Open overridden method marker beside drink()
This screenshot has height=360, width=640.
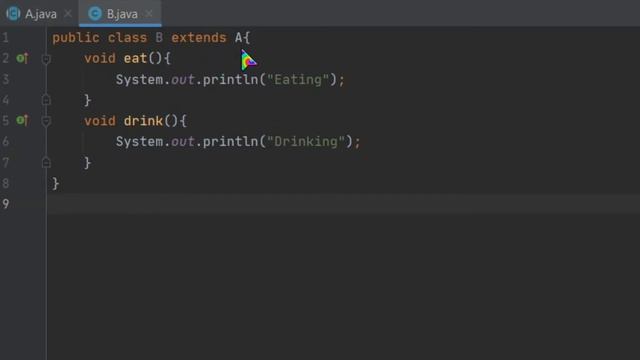coord(22,120)
